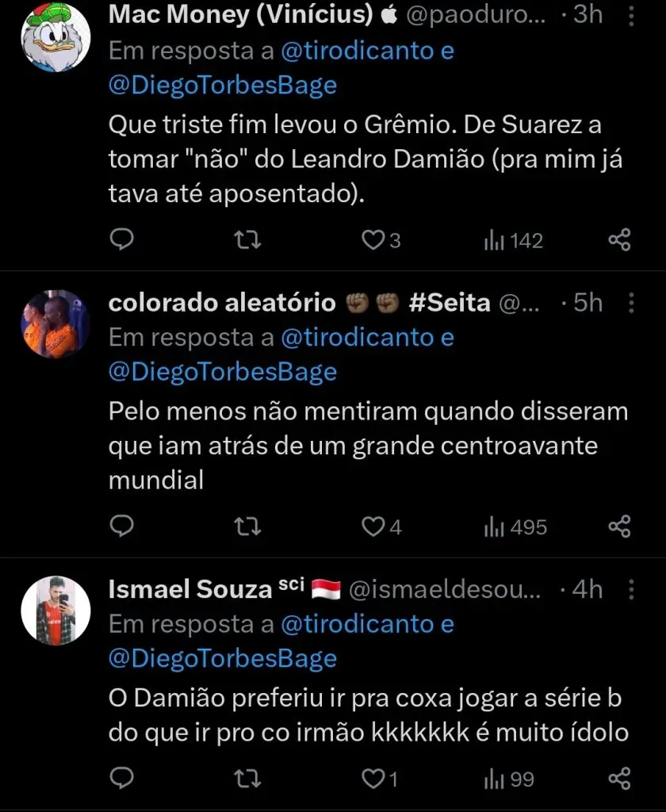View analytics showing 495 views
666x812 pixels.
point(515,527)
